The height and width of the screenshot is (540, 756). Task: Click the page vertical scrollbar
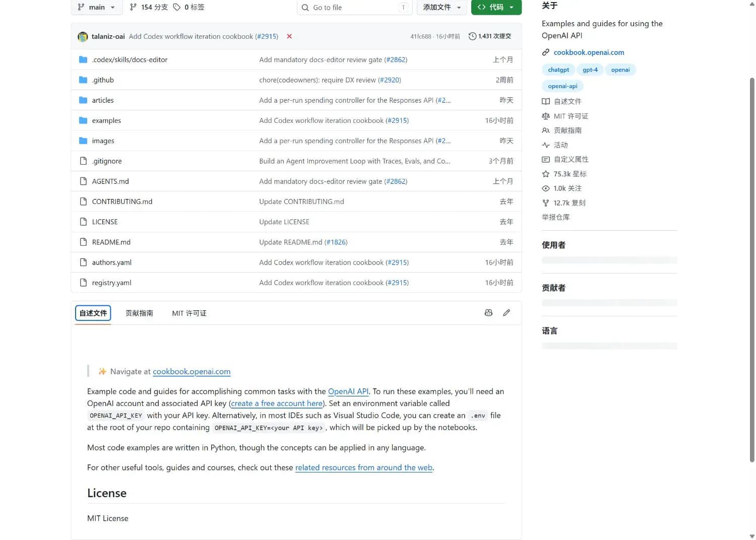(752, 270)
